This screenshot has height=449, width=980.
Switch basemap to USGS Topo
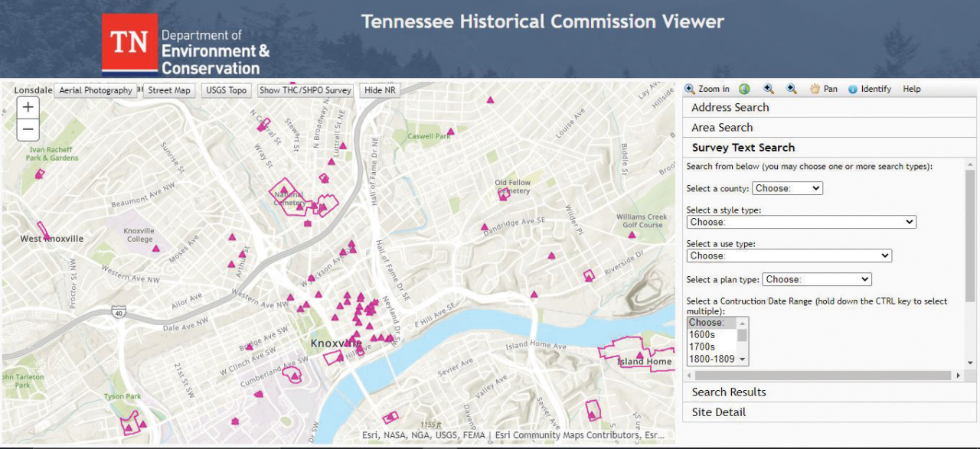tap(227, 90)
